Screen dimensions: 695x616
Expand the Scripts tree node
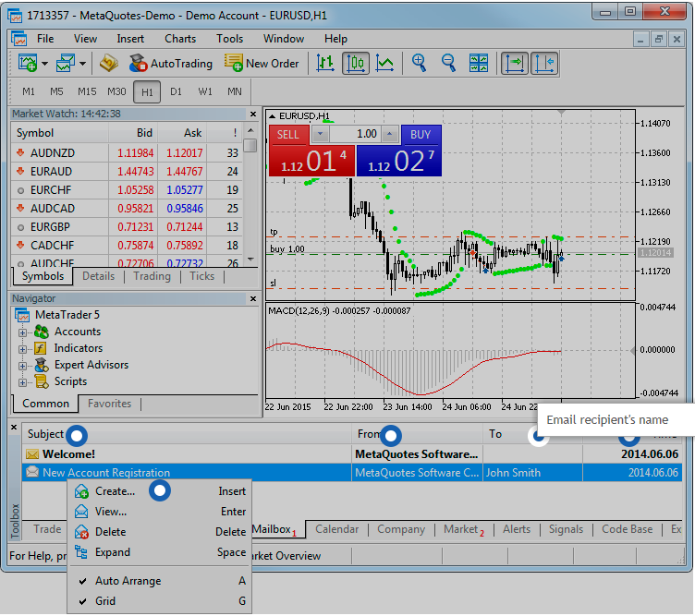[x=22, y=382]
